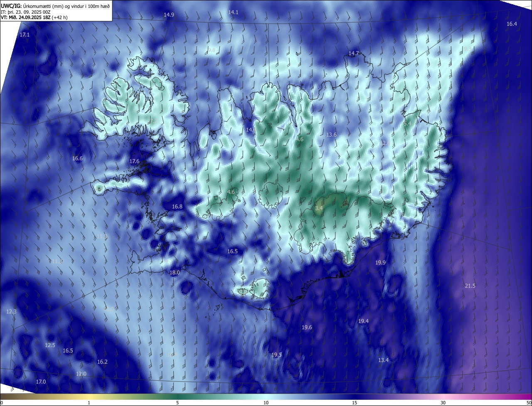Viewport: 532px width, 406px height.
Task: Click the 21.5 value label
Action: 470,286
